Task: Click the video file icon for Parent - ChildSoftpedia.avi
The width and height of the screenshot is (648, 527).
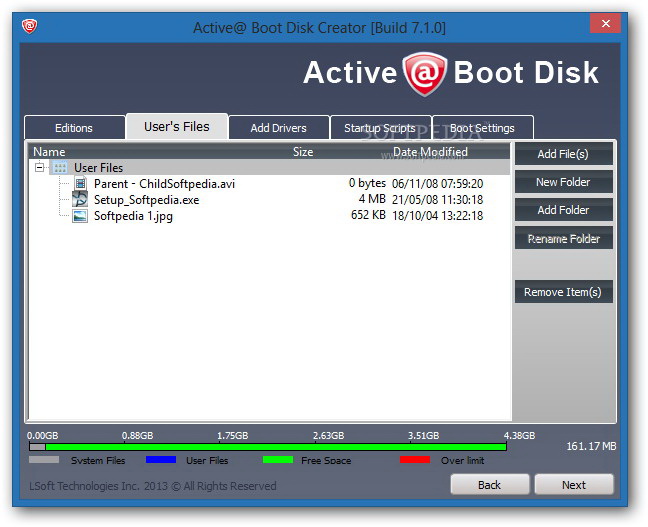Action: pyautogui.click(x=81, y=184)
